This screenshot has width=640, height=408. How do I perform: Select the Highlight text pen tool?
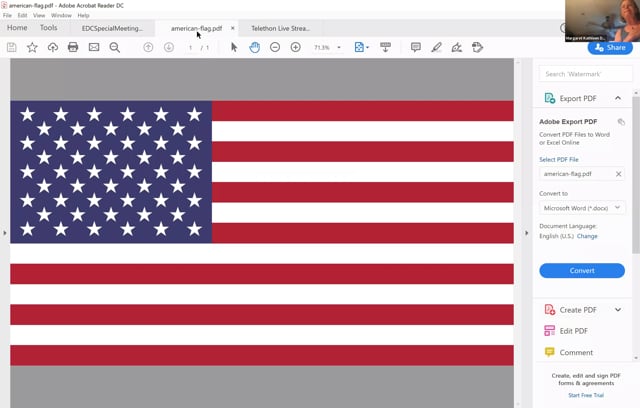[x=436, y=47]
